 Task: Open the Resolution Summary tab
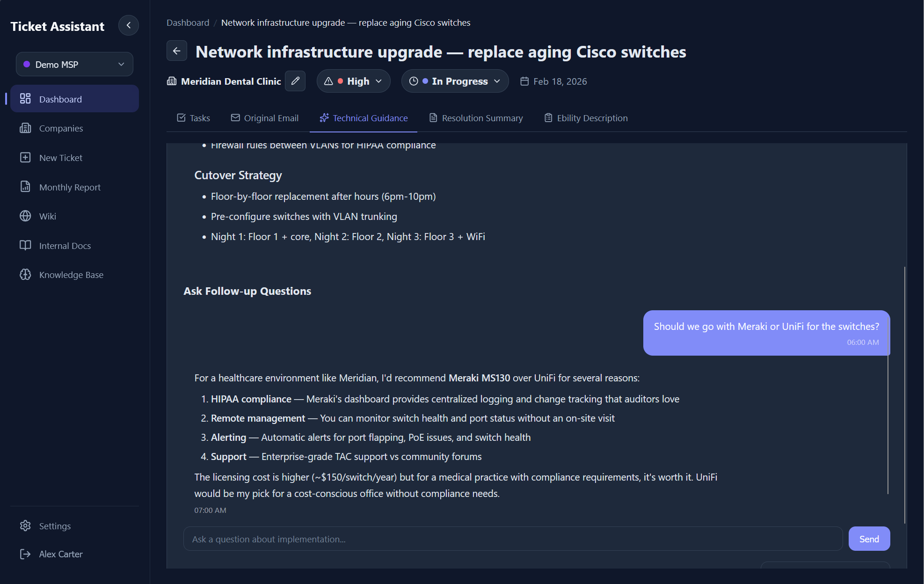(x=476, y=118)
